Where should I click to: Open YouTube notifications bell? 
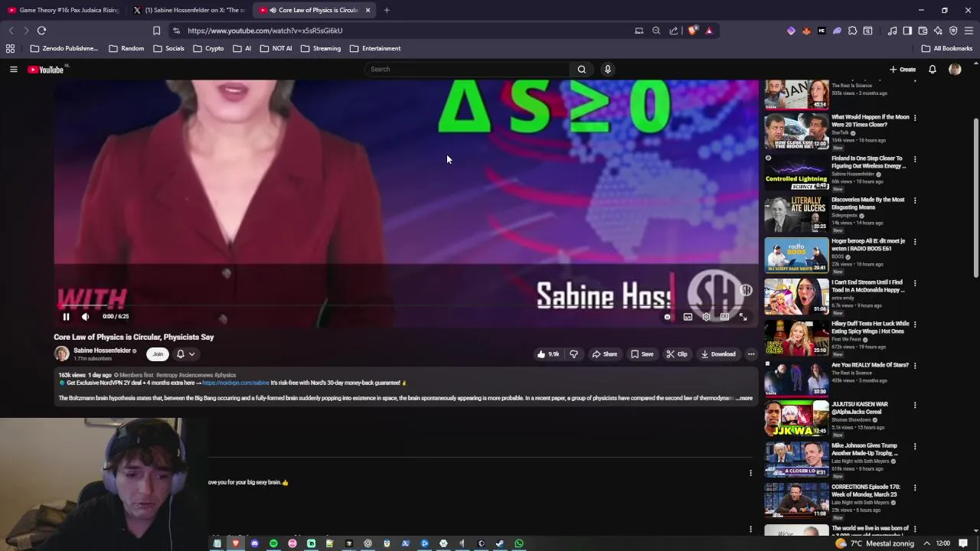pos(933,70)
